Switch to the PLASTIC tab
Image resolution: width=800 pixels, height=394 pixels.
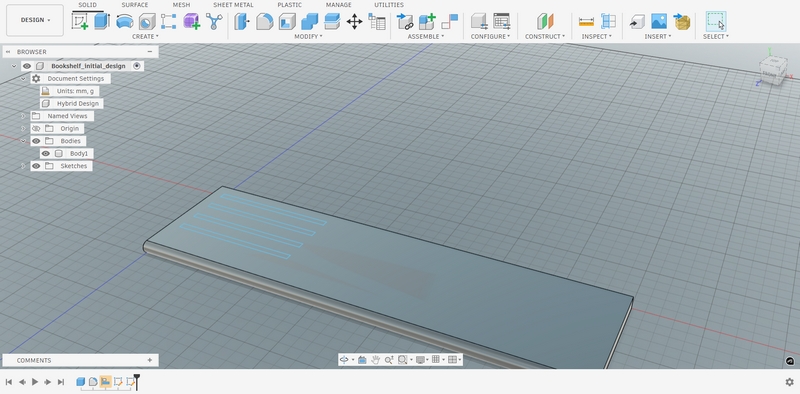point(289,5)
